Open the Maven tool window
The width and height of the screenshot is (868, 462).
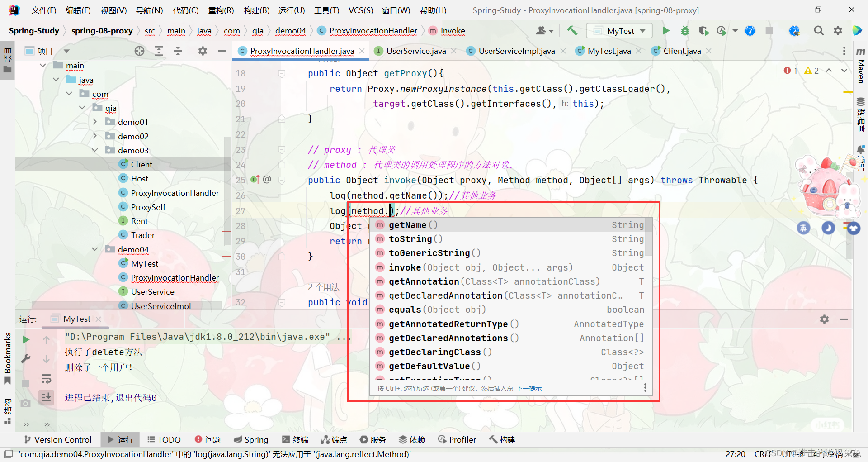coord(860,66)
